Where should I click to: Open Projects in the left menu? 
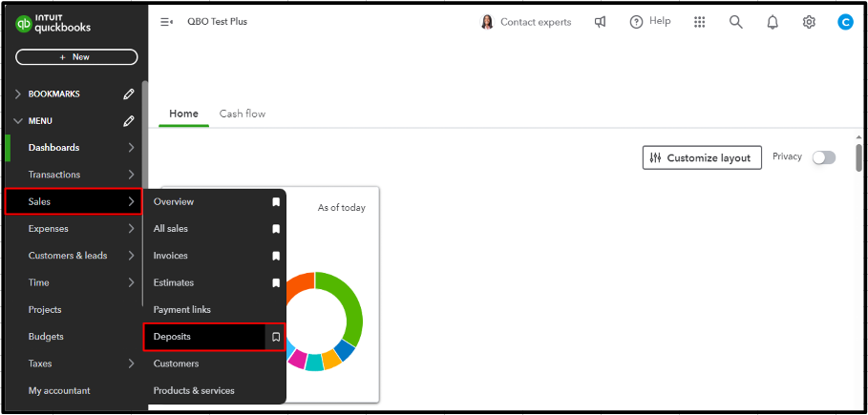point(45,310)
